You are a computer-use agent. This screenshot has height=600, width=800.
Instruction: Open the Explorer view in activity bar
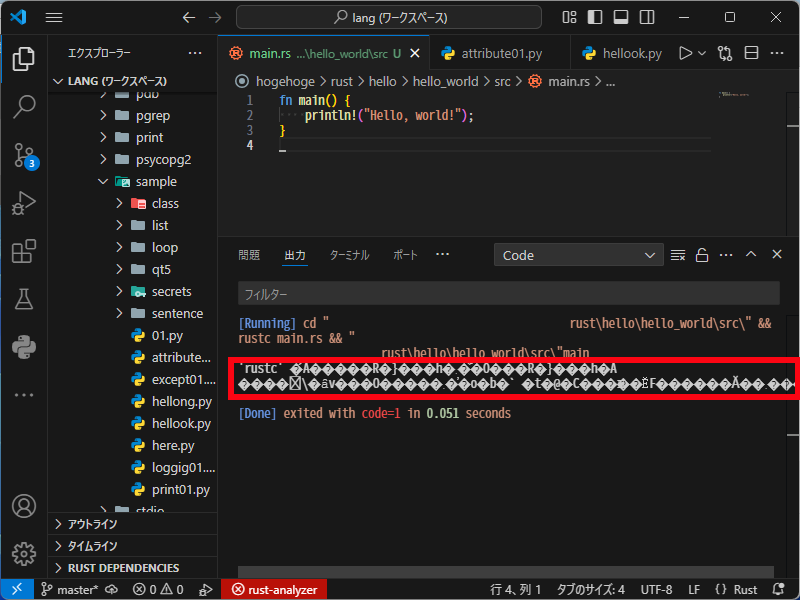pos(23,59)
